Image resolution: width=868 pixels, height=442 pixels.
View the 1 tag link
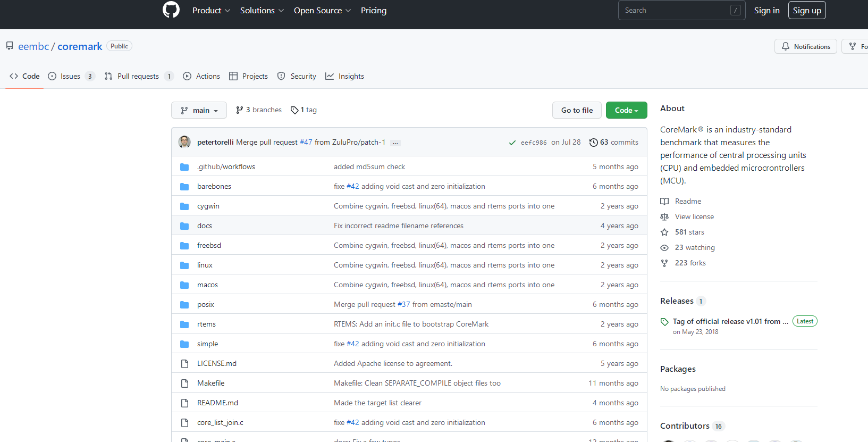(x=304, y=110)
